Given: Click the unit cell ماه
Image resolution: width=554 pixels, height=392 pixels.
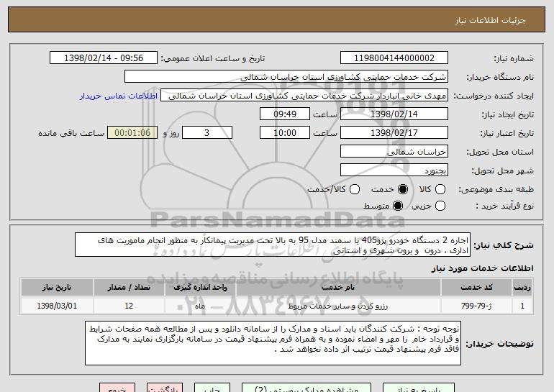Looking at the screenshot, I should pyautogui.click(x=200, y=306).
